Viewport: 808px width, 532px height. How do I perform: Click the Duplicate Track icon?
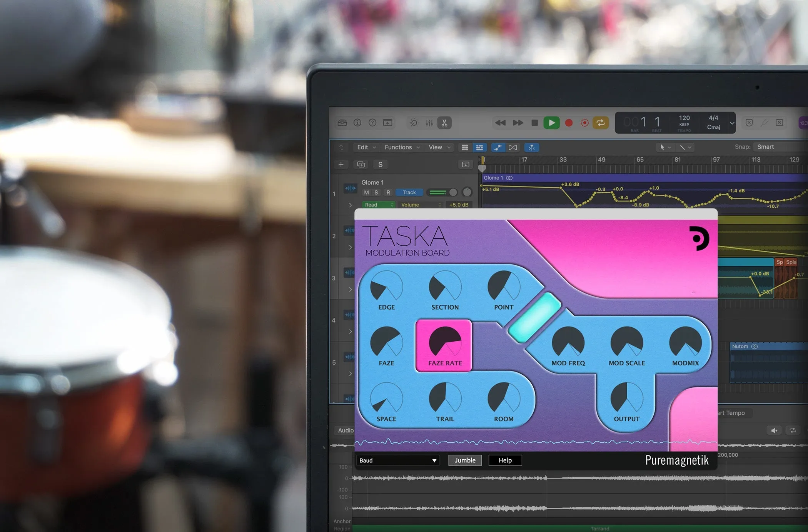coord(361,165)
